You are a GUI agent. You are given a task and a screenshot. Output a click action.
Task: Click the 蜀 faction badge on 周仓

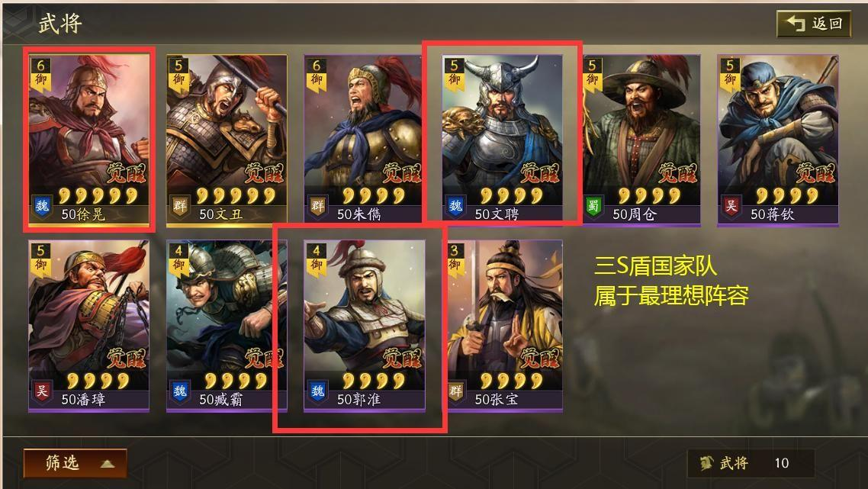pyautogui.click(x=593, y=207)
